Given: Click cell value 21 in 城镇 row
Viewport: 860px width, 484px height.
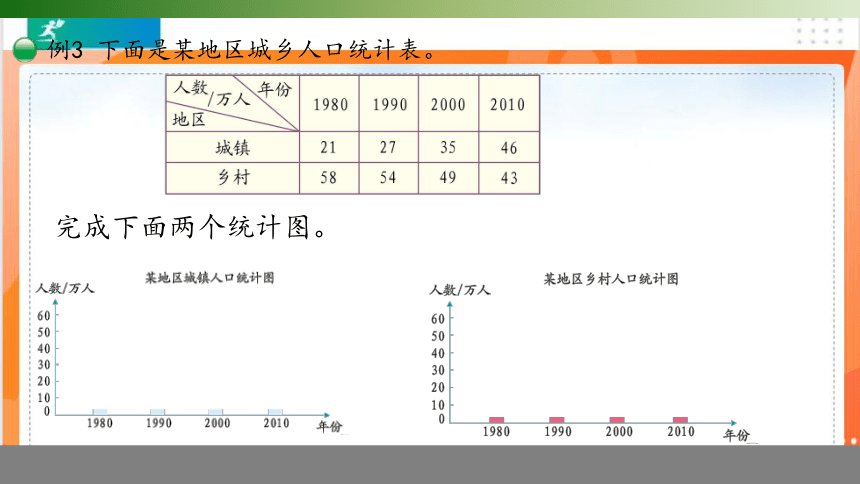Looking at the screenshot, I should (328, 148).
